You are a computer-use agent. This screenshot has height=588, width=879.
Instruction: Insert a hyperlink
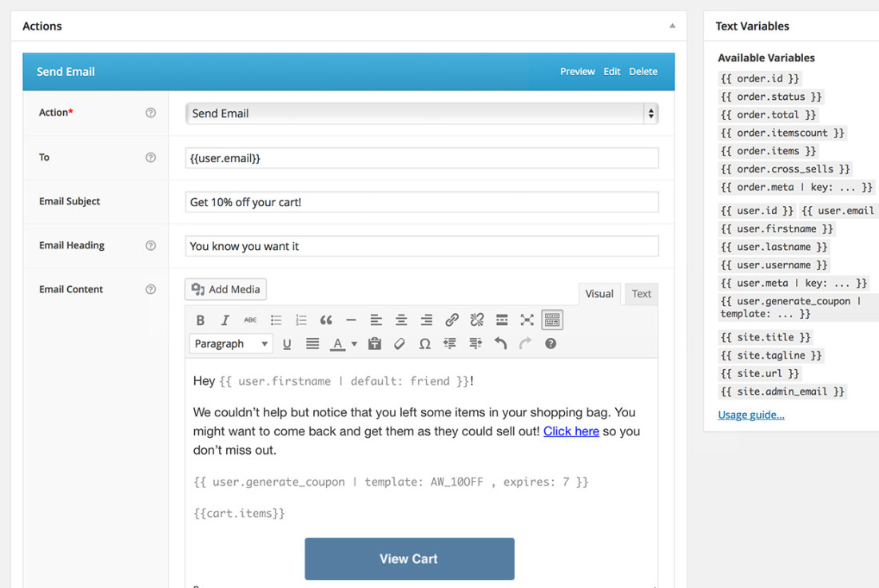tap(451, 320)
